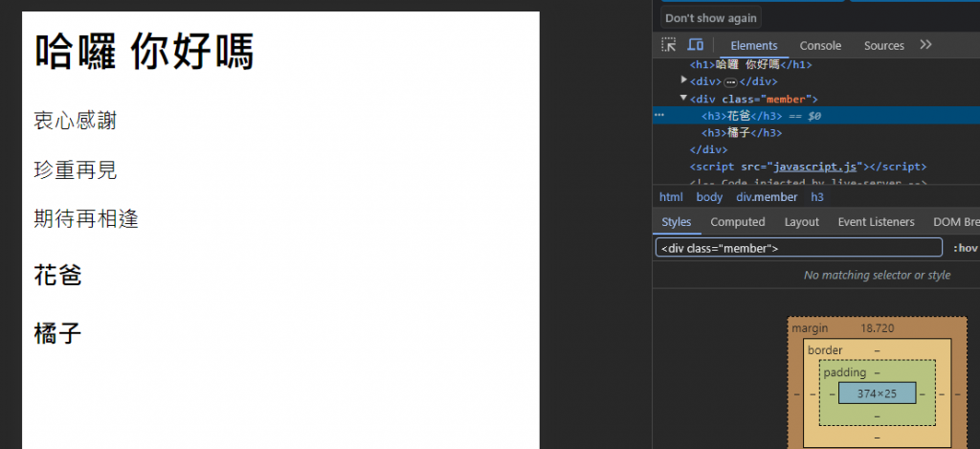This screenshot has width=980, height=449.
Task: Click the 珍重再見 paragraph on page
Action: 75,170
